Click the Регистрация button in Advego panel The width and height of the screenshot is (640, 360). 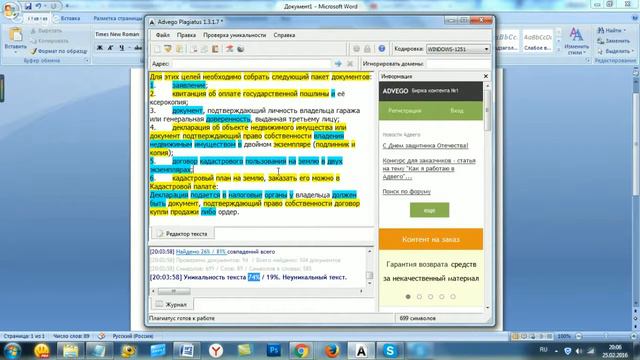[x=404, y=111]
